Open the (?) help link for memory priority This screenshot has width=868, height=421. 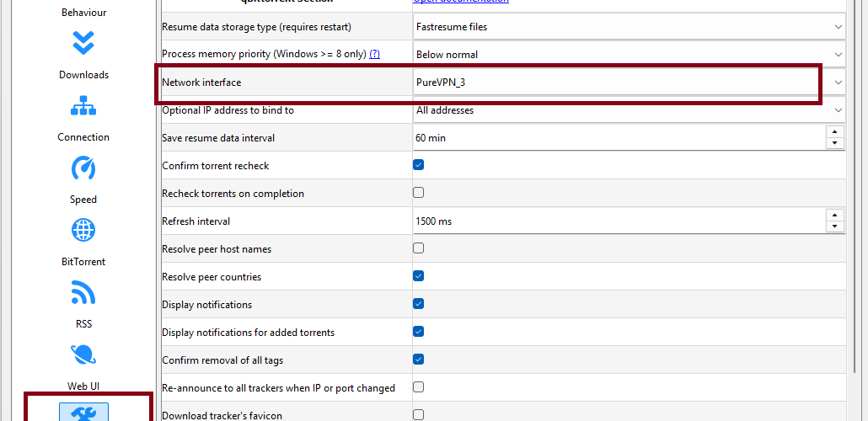click(x=375, y=54)
